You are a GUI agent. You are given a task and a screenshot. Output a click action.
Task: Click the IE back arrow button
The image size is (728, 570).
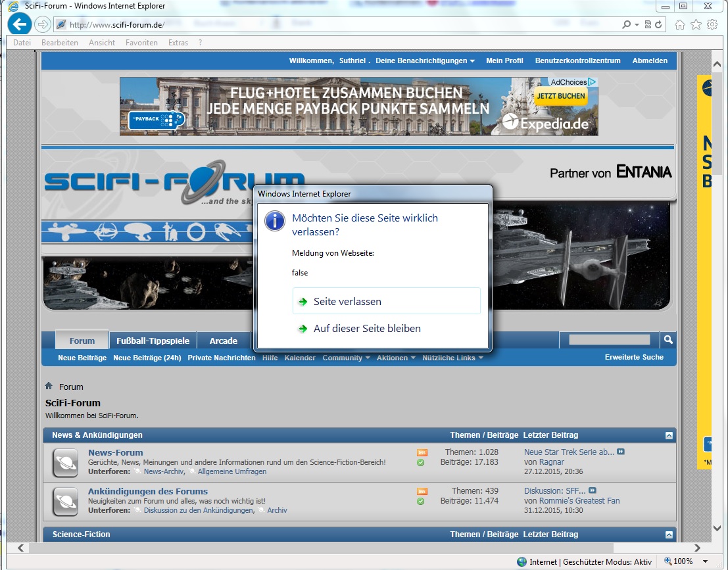click(20, 25)
